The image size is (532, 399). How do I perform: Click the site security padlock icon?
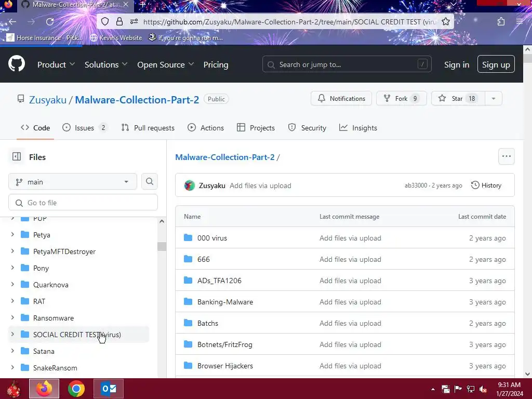(119, 22)
